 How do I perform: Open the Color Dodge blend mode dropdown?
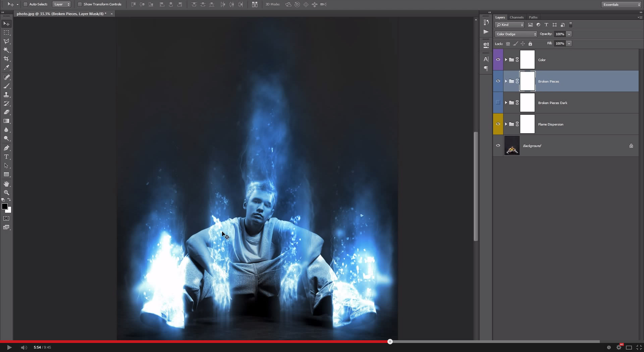tap(515, 34)
